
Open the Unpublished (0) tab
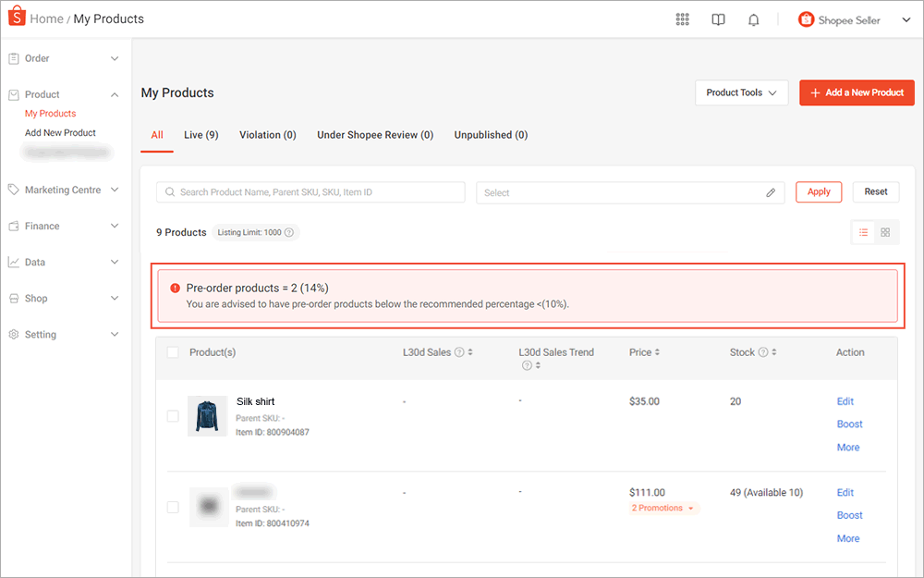491,134
